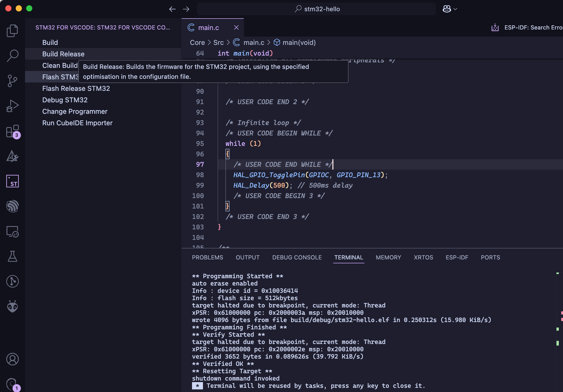Click the Src breadcrumb segment
Screen dimensions: 563x392
(218, 43)
